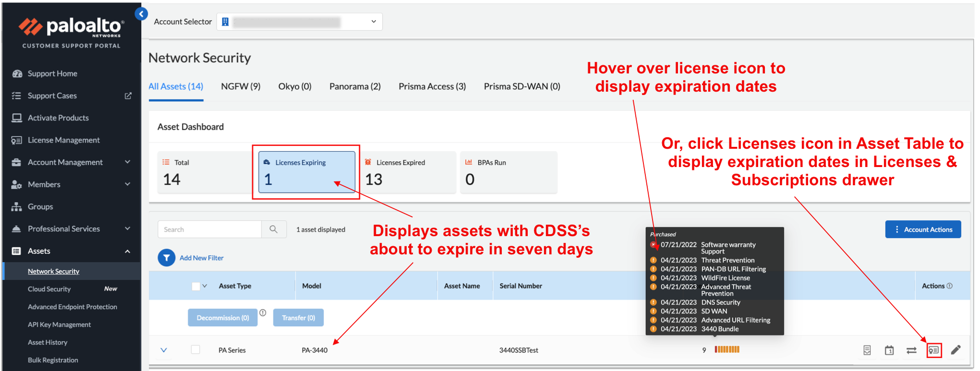Switch to Prisma Access (3) tab
The height and width of the screenshot is (371, 980).
[432, 86]
